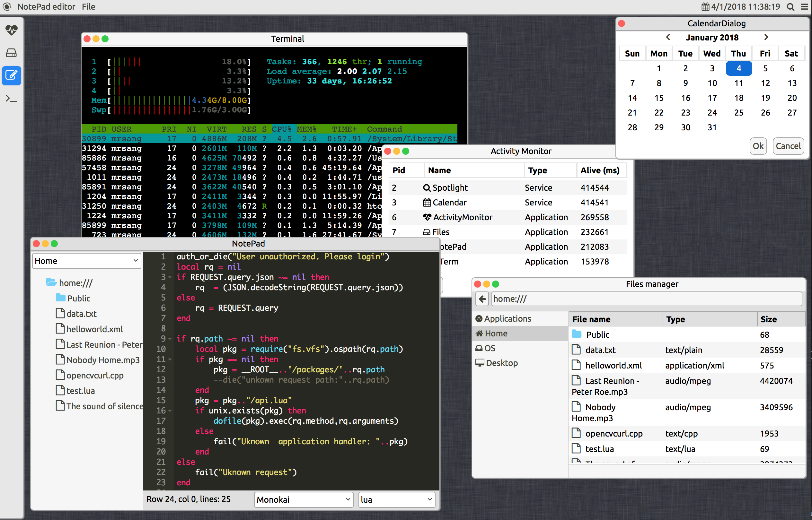This screenshot has height=520, width=812.
Task: Collapse the code fold at line 16
Action: click(x=170, y=411)
